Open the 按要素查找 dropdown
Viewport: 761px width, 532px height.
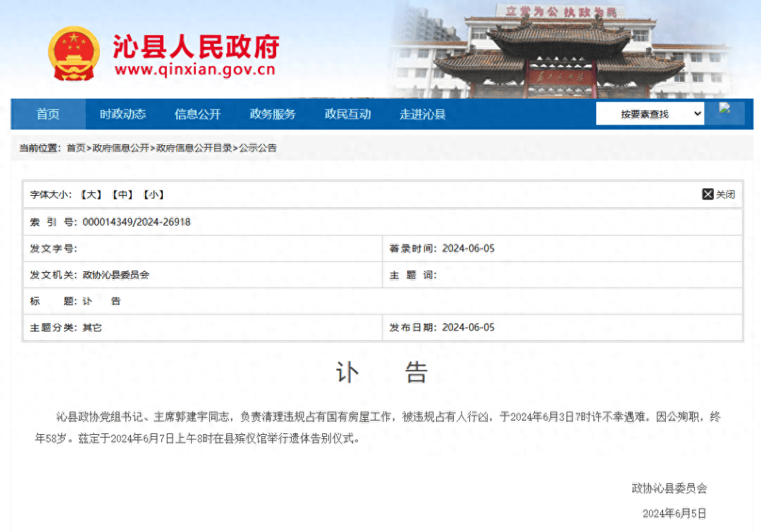coord(650,114)
